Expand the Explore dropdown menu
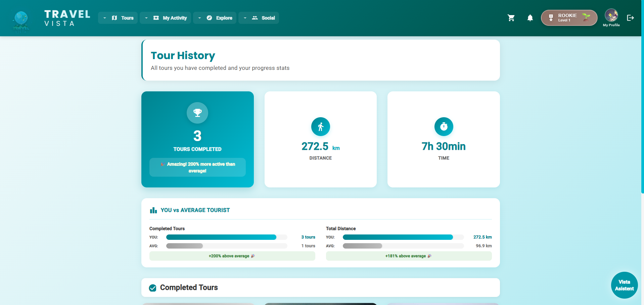 click(215, 18)
